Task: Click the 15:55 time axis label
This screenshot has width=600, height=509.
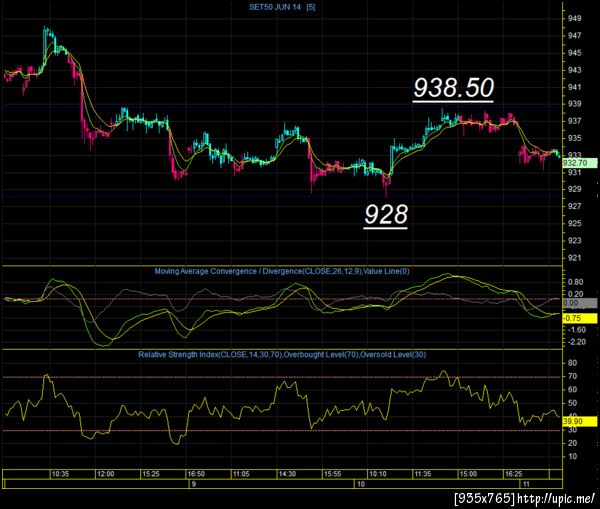Action: (x=332, y=474)
